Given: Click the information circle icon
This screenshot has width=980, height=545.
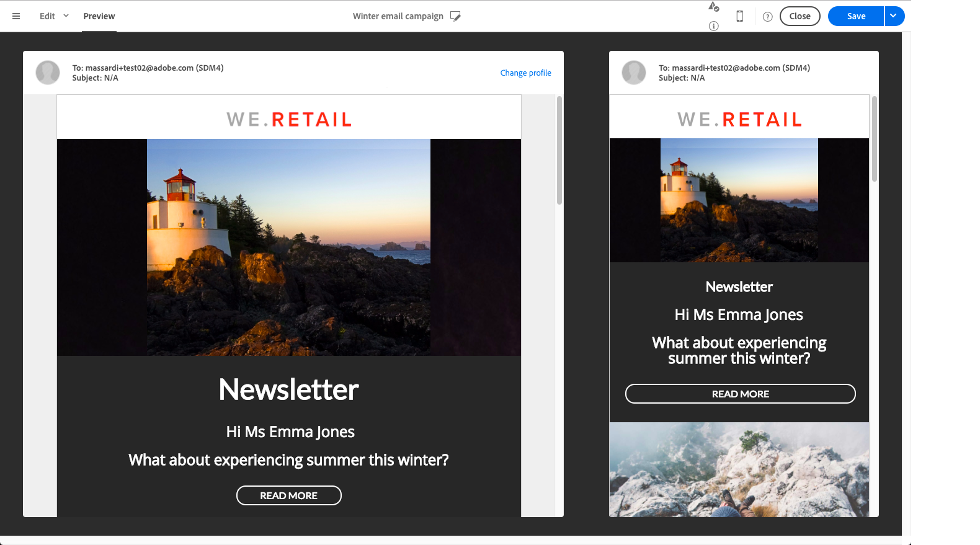Looking at the screenshot, I should coord(714,26).
